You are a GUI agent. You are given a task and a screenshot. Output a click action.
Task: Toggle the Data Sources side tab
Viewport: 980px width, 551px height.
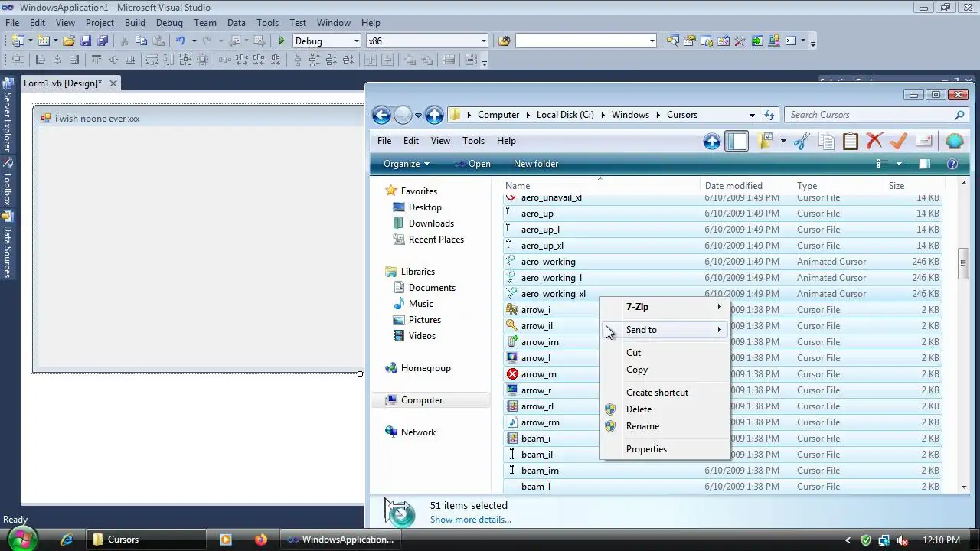point(7,244)
